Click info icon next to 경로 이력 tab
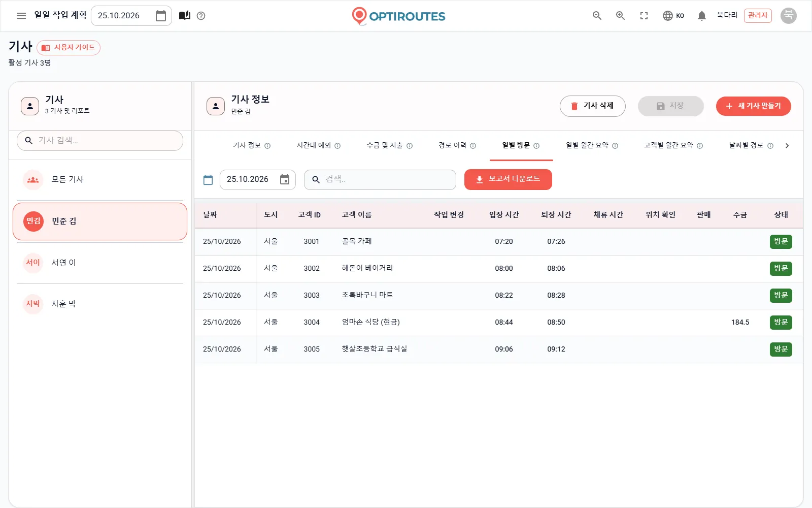The height and width of the screenshot is (508, 812). (473, 146)
